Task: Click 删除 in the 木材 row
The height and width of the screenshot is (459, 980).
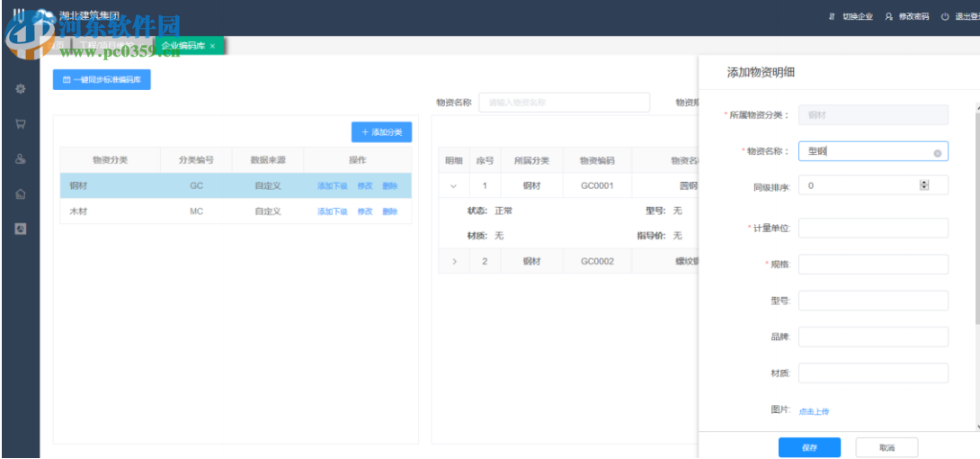Action: tap(390, 211)
